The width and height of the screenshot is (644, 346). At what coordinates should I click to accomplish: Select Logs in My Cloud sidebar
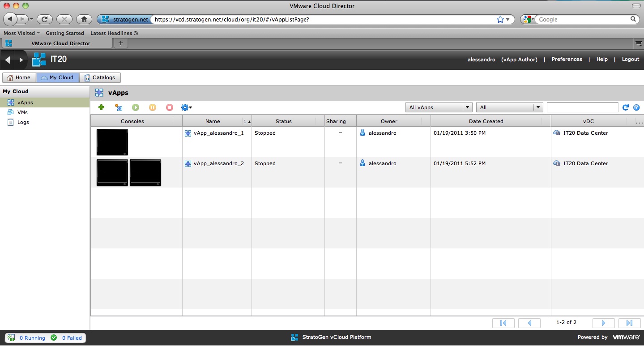click(23, 122)
